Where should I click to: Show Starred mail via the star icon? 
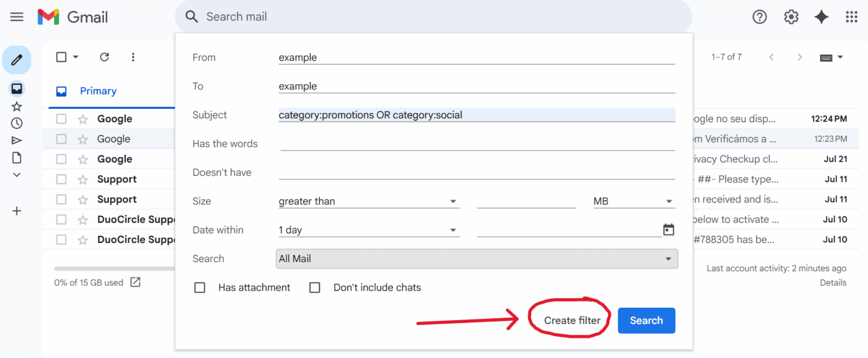pos(17,106)
